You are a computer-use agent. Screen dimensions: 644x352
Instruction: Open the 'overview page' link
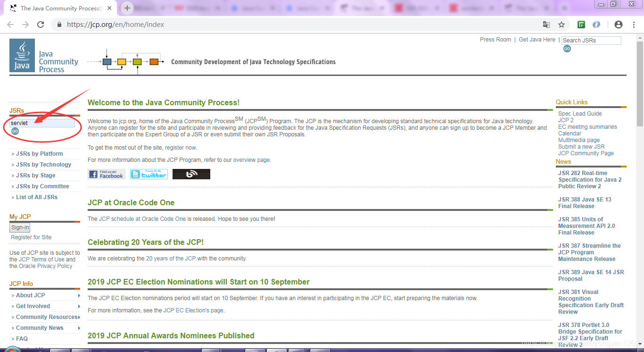click(251, 160)
